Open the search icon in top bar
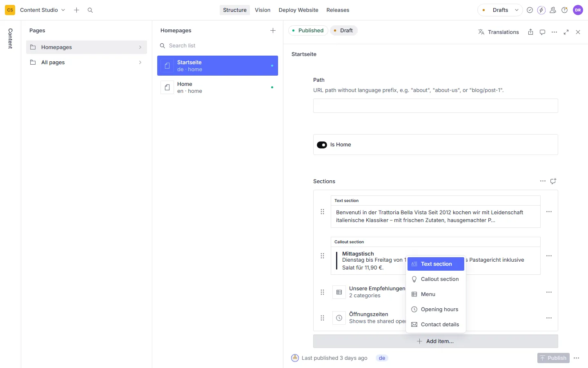 [x=90, y=10]
